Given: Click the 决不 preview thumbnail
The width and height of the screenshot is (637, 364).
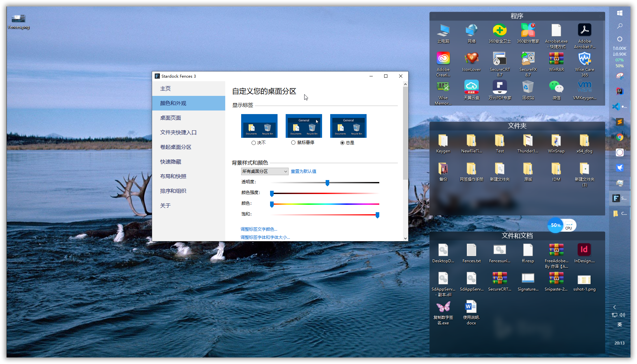Looking at the screenshot, I should (x=259, y=126).
